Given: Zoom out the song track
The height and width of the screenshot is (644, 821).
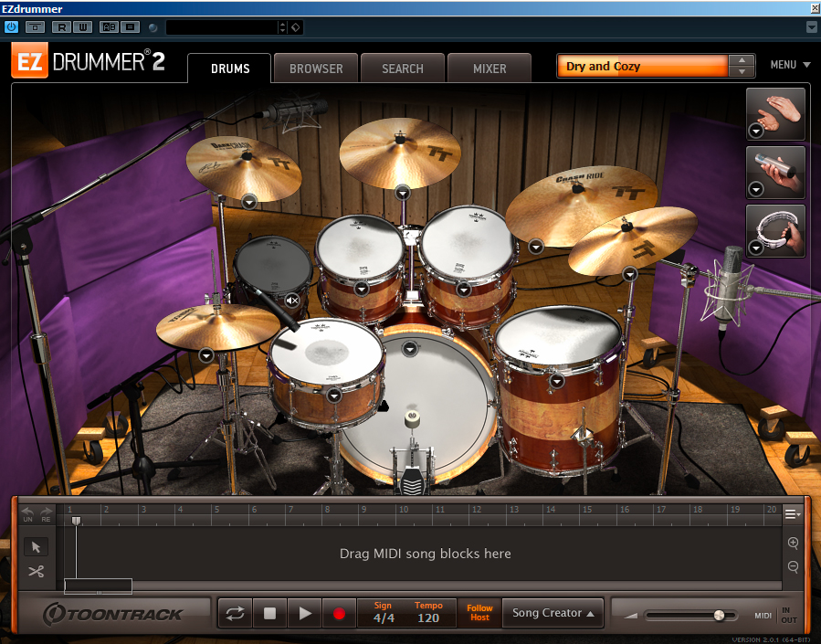Looking at the screenshot, I should click(793, 566).
